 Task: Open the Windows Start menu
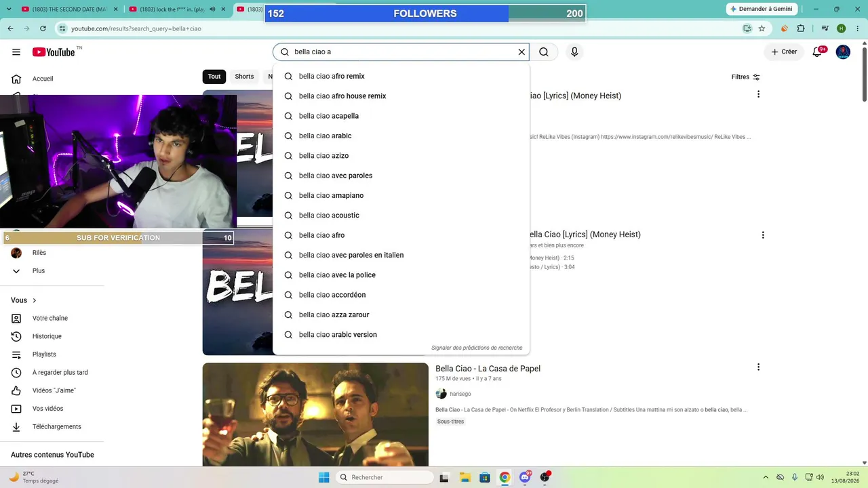tap(323, 477)
